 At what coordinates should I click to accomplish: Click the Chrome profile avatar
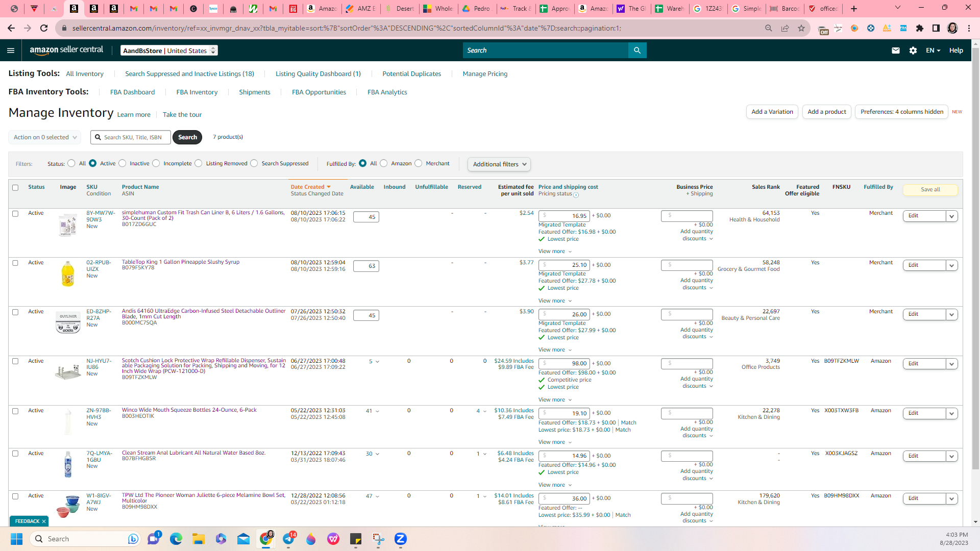tap(952, 28)
